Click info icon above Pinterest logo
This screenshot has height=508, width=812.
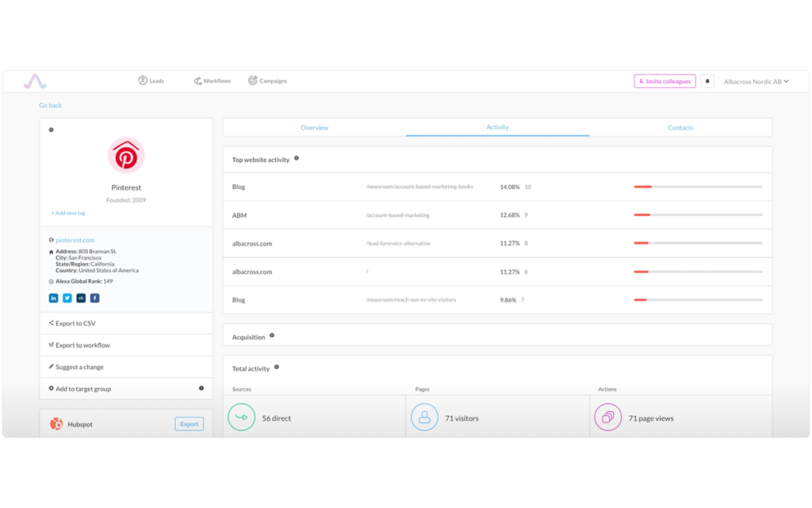[52, 130]
